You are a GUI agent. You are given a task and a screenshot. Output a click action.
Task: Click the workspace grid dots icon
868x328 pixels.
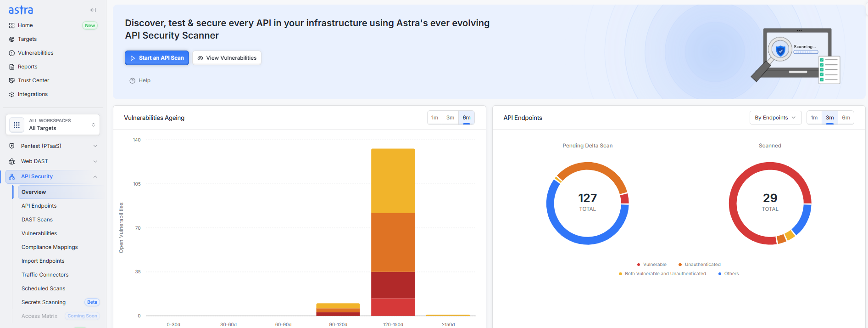tap(17, 124)
